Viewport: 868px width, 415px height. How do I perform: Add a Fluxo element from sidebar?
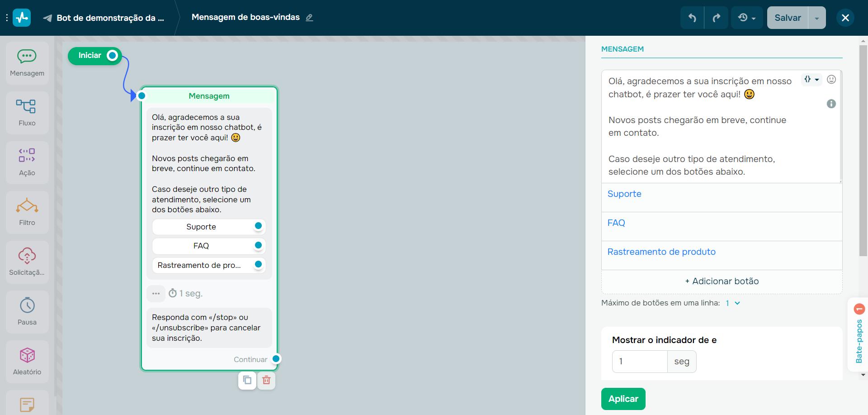click(x=27, y=113)
